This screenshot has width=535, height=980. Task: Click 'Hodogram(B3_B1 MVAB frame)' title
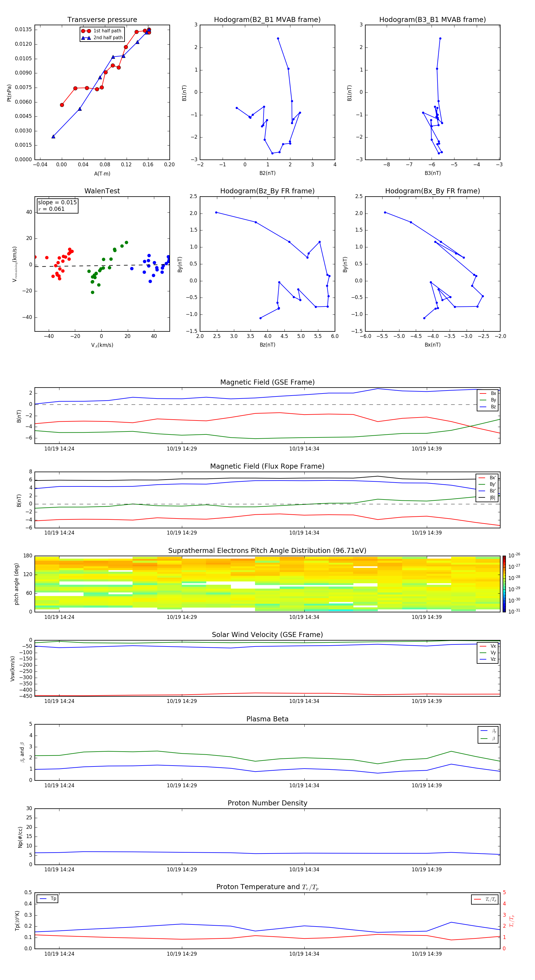click(432, 19)
